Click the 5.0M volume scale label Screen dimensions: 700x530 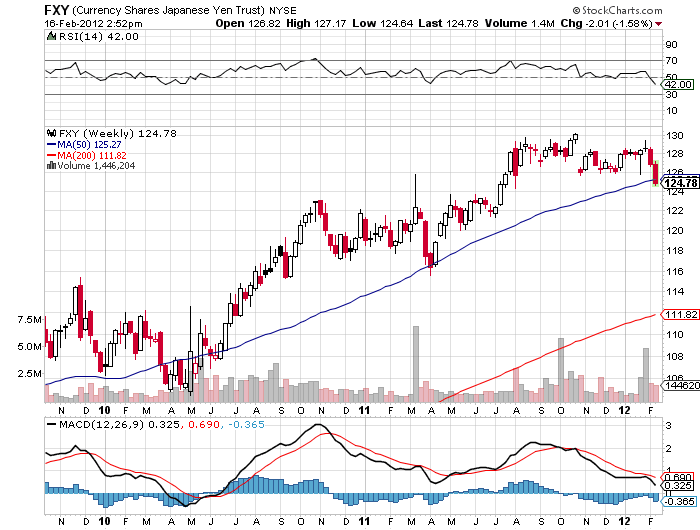pos(29,346)
